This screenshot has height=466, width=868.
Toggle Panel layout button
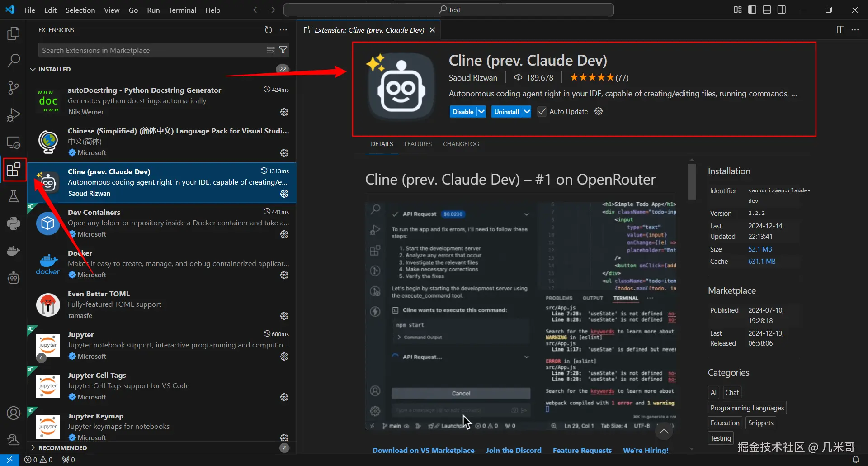click(x=767, y=10)
